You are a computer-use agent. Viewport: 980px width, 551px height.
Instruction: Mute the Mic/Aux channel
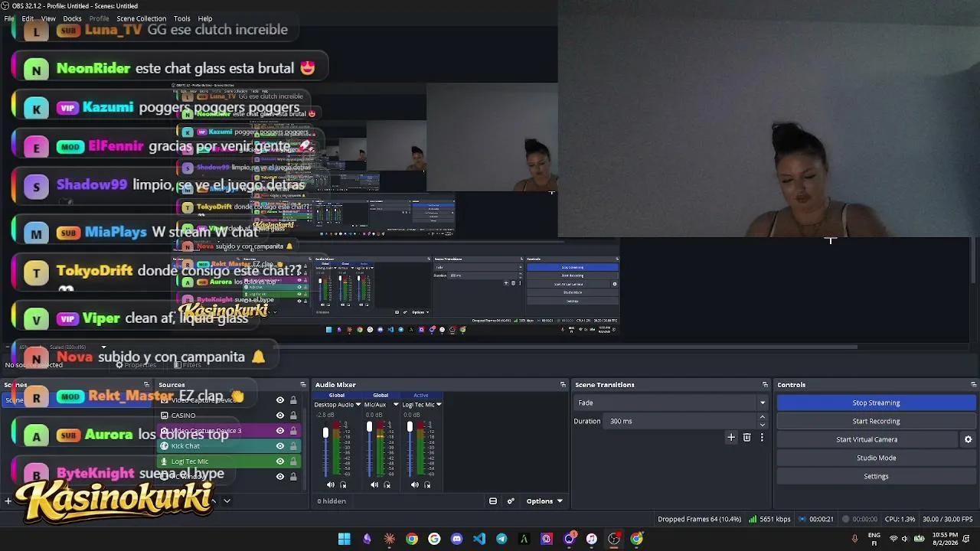tap(374, 484)
